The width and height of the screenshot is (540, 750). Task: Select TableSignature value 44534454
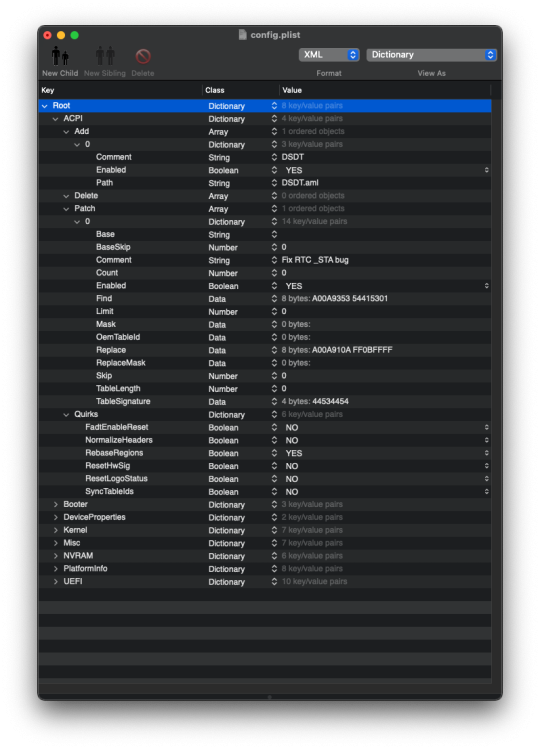point(330,401)
